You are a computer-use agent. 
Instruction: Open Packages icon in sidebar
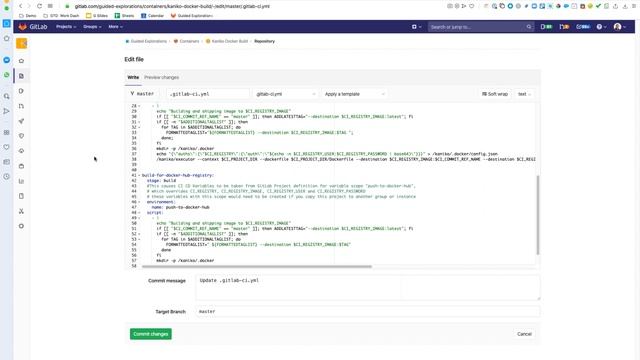(21, 166)
